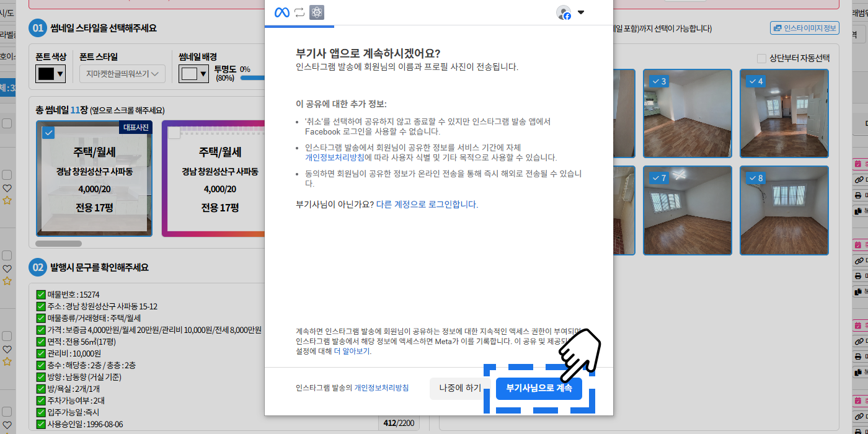Uncheck the '방/욕실: 2개/1개' checkbox

click(42, 389)
